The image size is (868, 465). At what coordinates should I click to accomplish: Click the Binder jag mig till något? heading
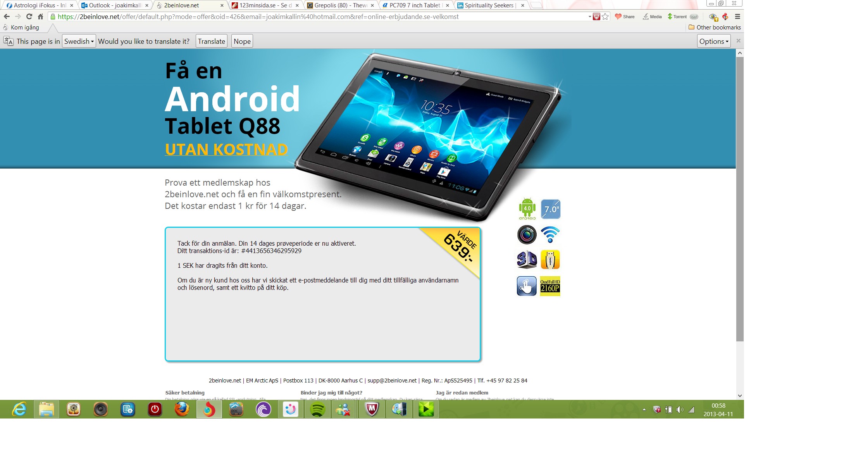331,393
